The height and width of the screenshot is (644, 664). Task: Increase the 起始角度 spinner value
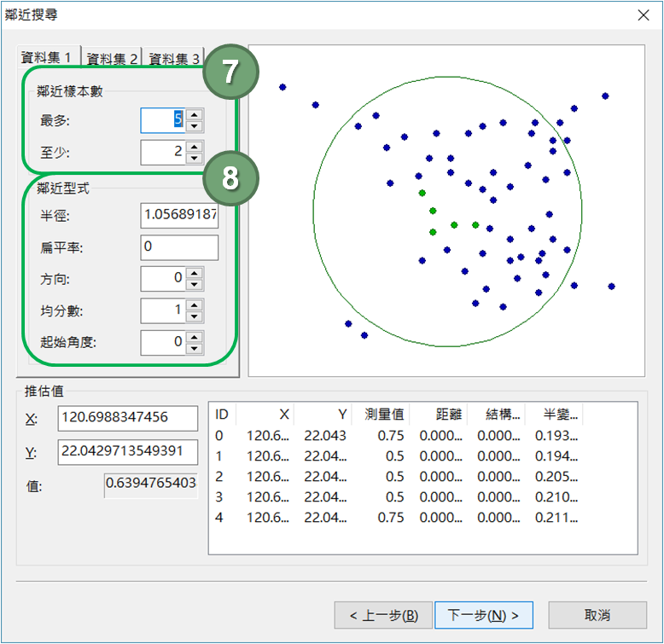195,337
